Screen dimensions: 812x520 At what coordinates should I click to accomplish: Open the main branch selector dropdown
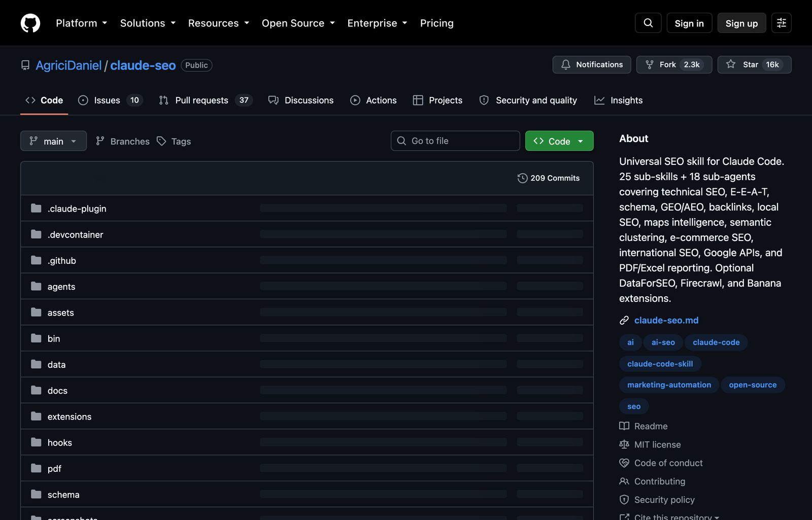pos(53,141)
